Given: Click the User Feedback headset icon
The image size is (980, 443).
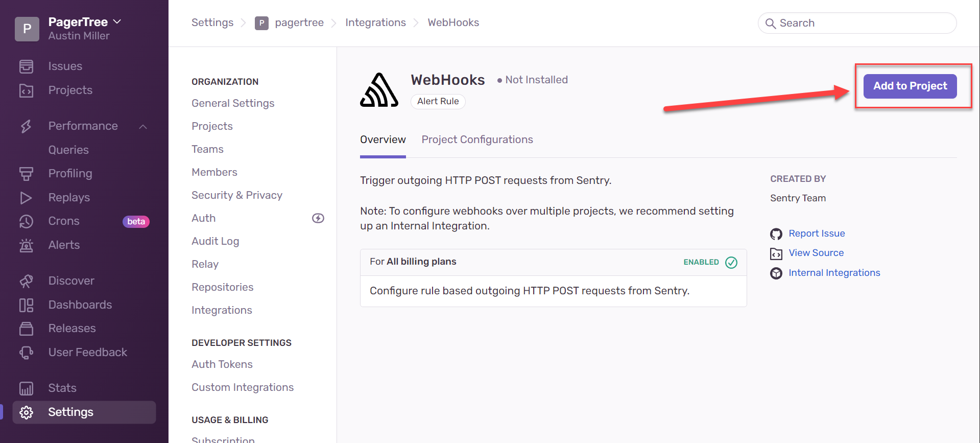Looking at the screenshot, I should [26, 353].
